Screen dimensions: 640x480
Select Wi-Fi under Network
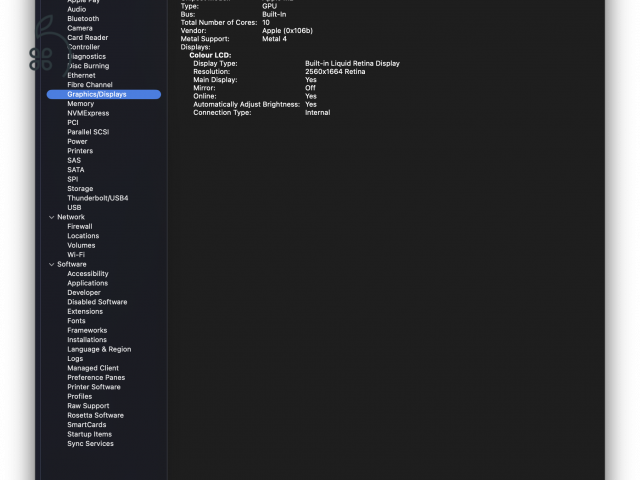[x=76, y=255]
